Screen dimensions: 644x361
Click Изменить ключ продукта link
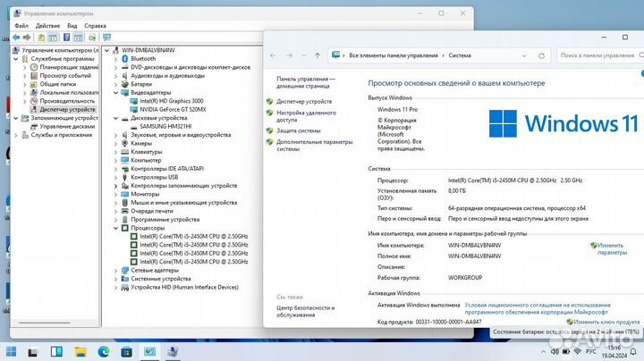(606, 322)
